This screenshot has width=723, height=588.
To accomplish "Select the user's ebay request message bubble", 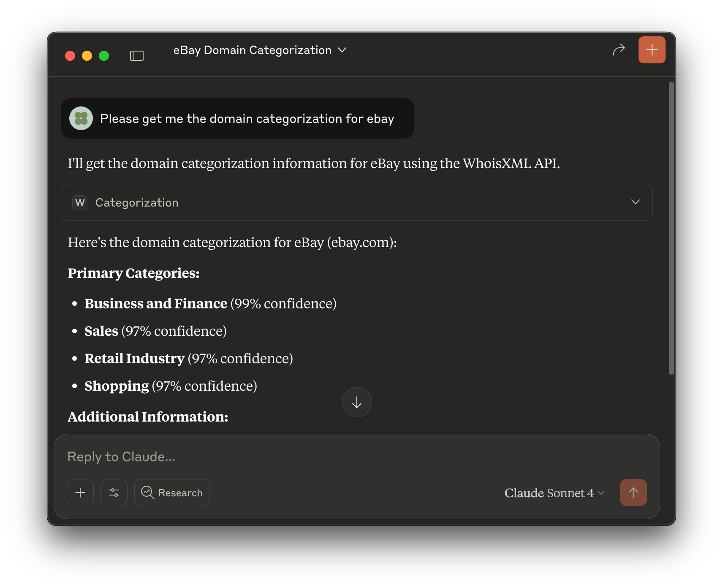I will pyautogui.click(x=247, y=119).
